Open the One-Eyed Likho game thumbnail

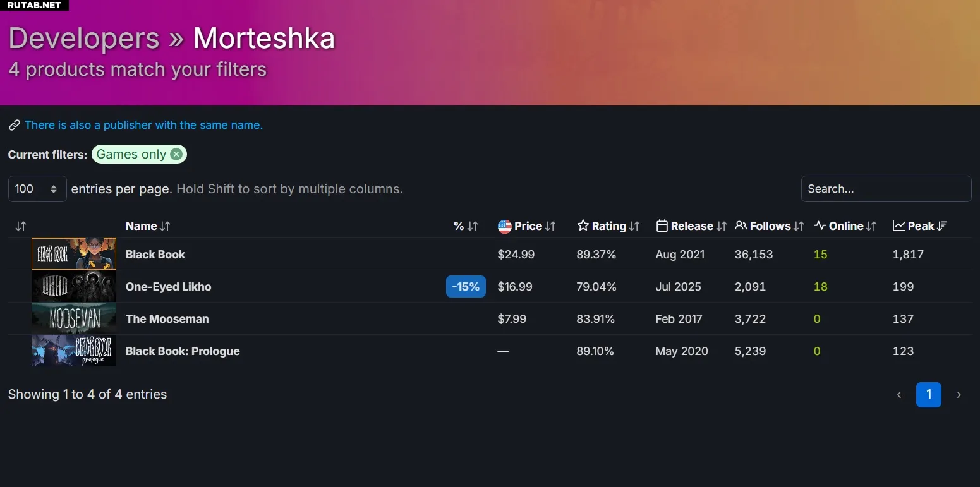point(74,286)
